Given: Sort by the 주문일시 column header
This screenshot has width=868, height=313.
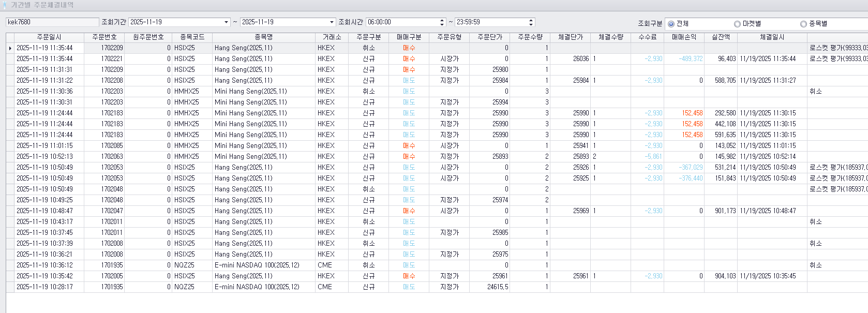Looking at the screenshot, I should pyautogui.click(x=49, y=37).
